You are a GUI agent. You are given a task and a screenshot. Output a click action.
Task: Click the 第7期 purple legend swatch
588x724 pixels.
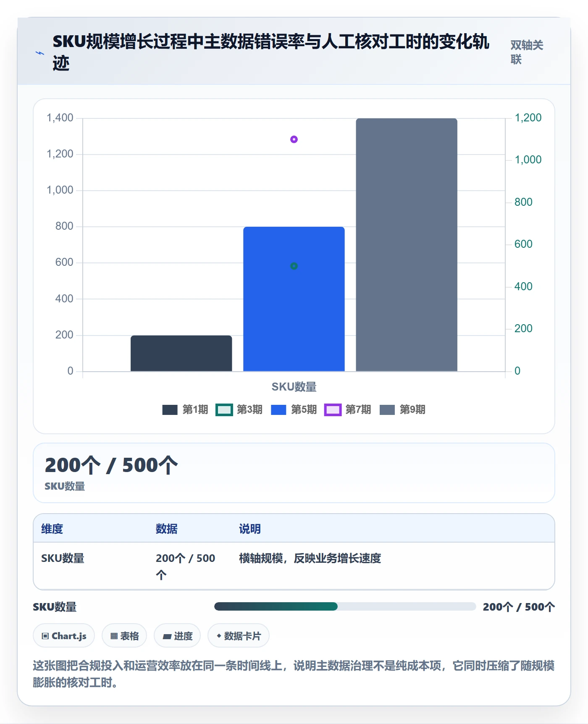tap(333, 410)
